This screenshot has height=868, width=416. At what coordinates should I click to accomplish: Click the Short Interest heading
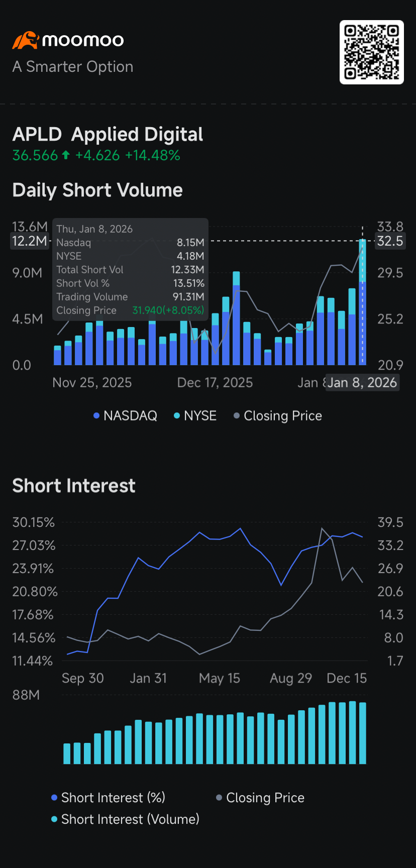click(74, 486)
